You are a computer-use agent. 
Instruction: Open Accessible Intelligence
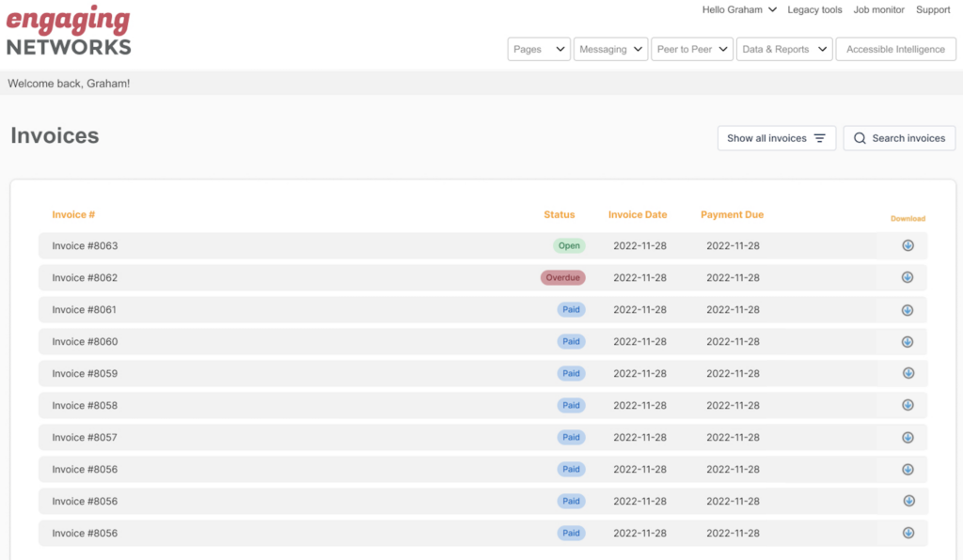[895, 50]
